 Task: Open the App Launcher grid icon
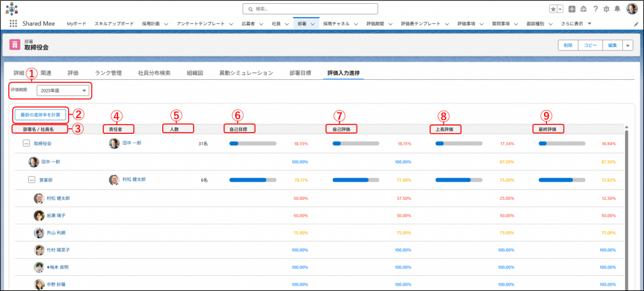click(13, 23)
